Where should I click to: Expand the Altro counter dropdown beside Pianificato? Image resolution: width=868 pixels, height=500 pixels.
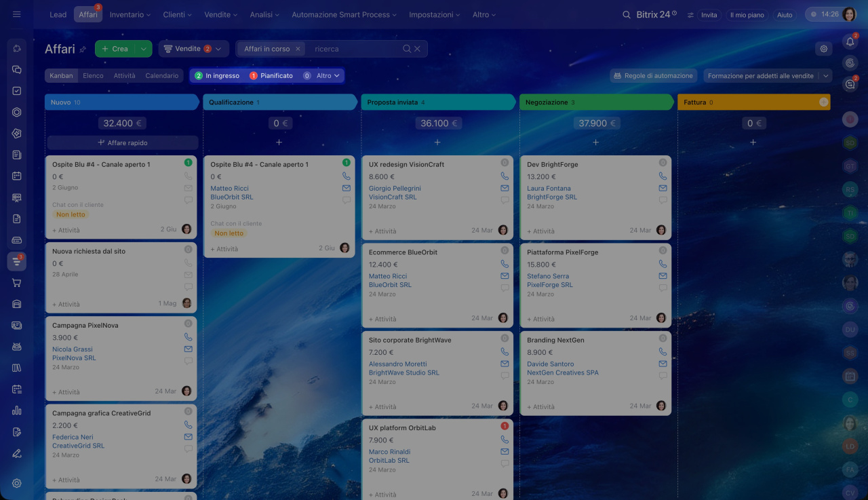point(321,76)
